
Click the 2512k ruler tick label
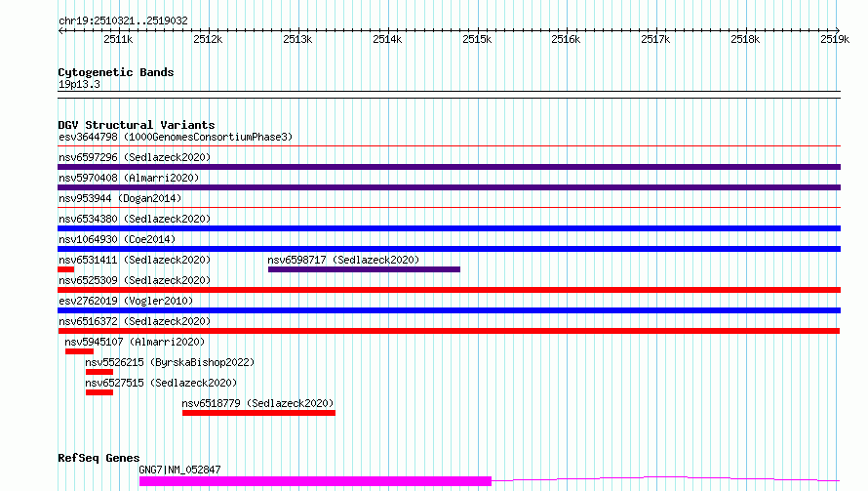[208, 39]
